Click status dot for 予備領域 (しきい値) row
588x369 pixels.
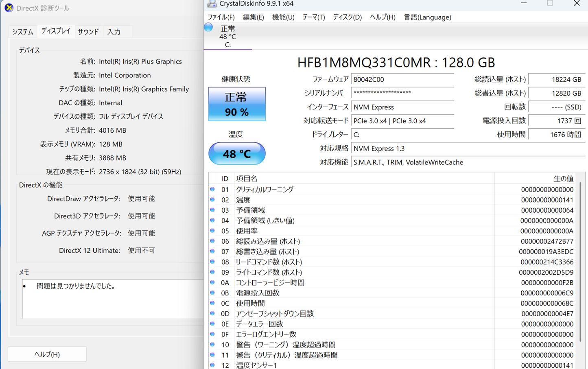tap(212, 220)
